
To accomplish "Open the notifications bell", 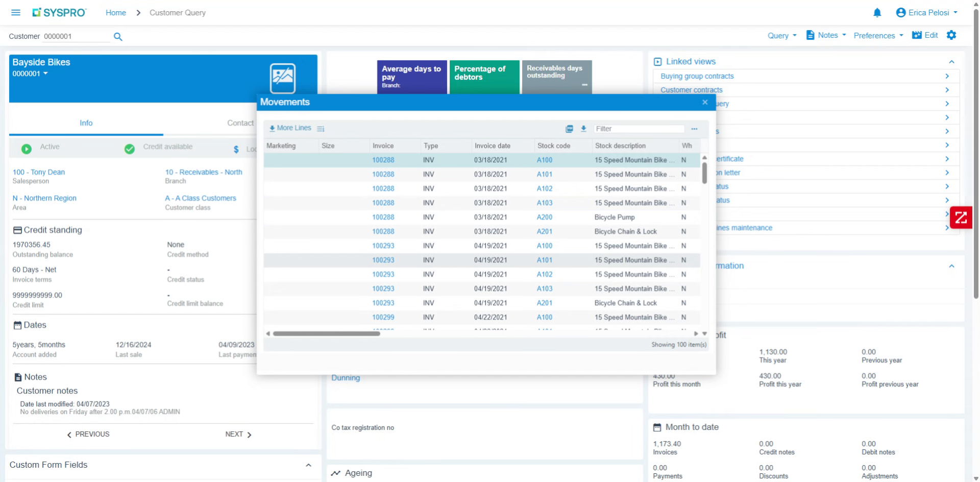I will pos(877,13).
